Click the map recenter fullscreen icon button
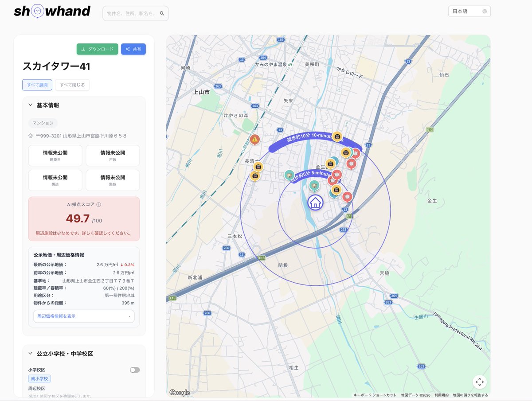Viewport: 532px width, 401px height. 479,382
